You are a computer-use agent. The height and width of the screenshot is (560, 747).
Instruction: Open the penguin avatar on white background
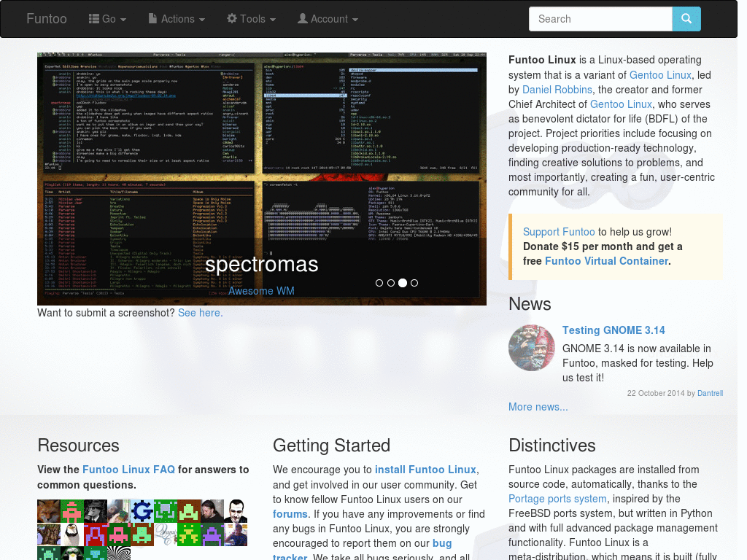click(x=72, y=534)
